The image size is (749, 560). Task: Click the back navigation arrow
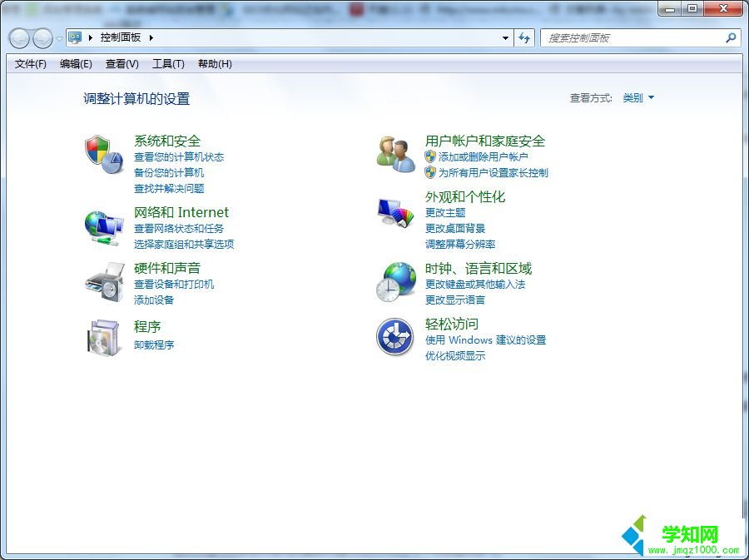pos(18,37)
